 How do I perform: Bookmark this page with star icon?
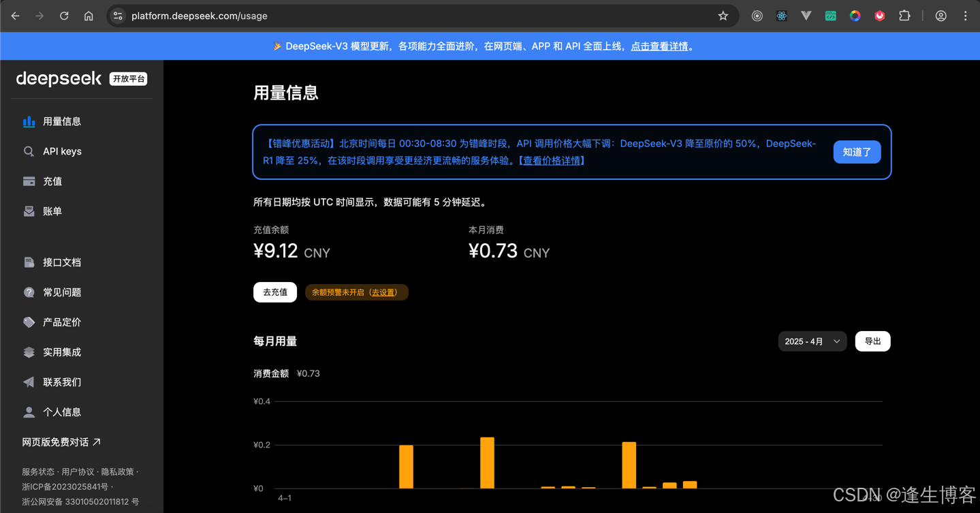723,16
